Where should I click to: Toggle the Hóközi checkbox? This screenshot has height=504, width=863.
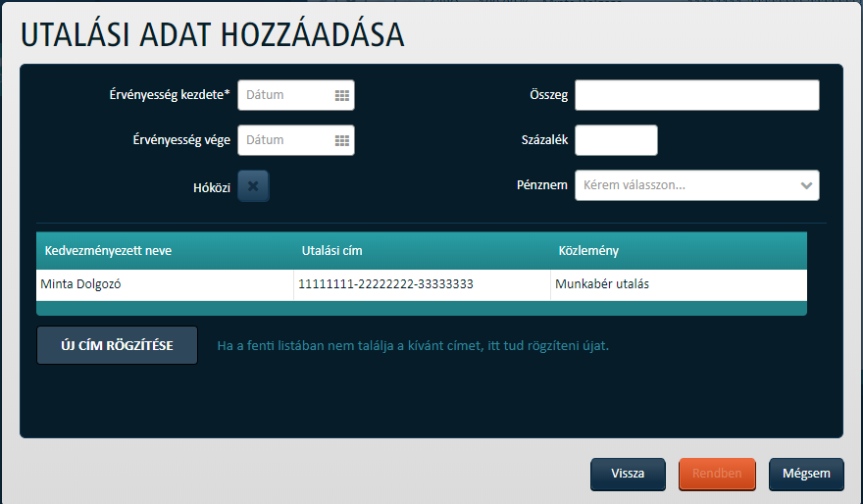(x=253, y=186)
